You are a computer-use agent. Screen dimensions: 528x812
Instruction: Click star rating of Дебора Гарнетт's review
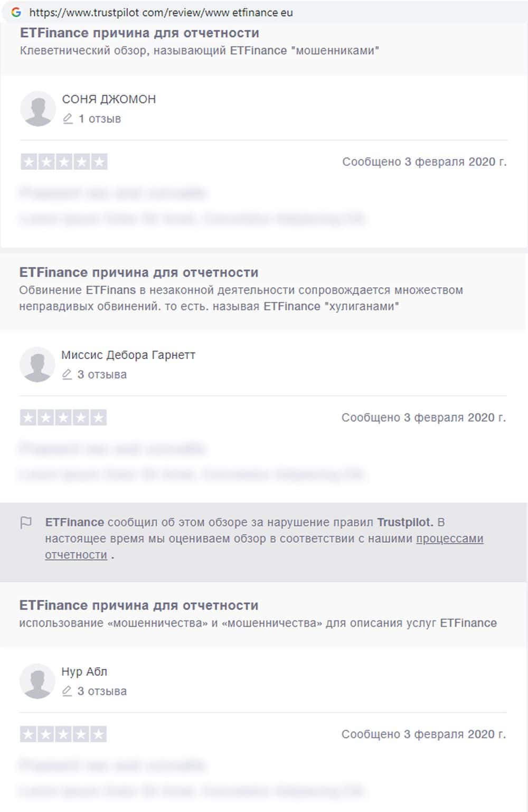coord(63,418)
